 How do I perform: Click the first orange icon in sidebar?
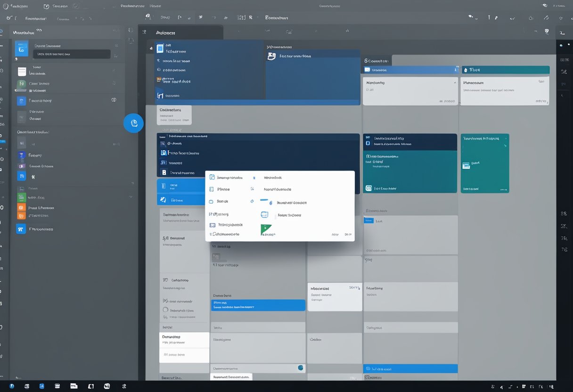(21, 207)
